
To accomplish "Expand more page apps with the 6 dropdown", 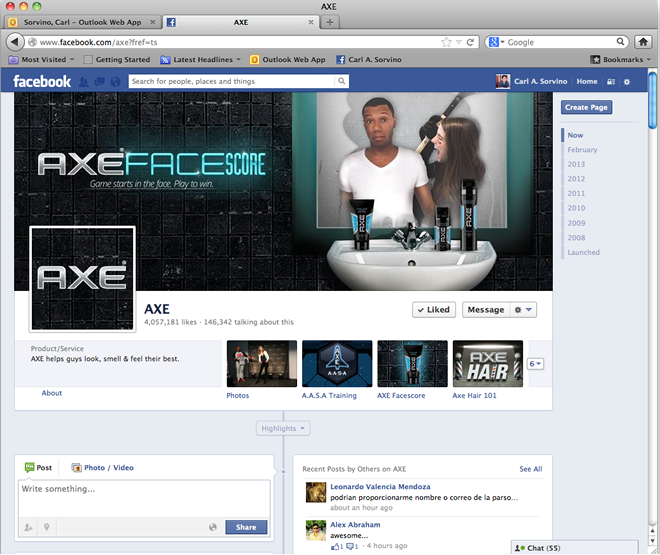I will coord(536,364).
